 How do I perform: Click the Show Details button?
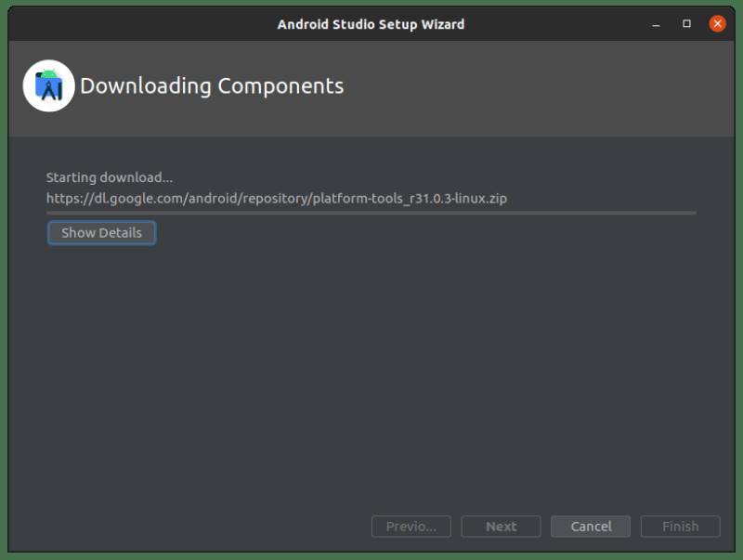click(x=101, y=232)
